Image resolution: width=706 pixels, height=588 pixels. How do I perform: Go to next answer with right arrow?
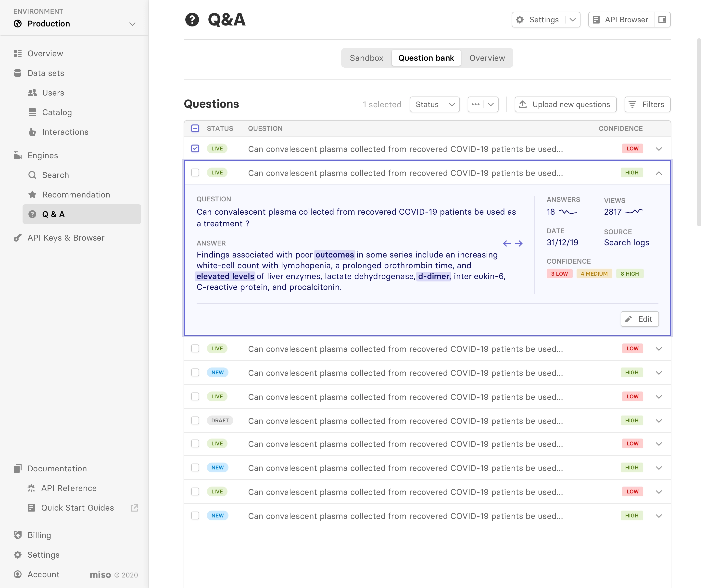pyautogui.click(x=519, y=243)
